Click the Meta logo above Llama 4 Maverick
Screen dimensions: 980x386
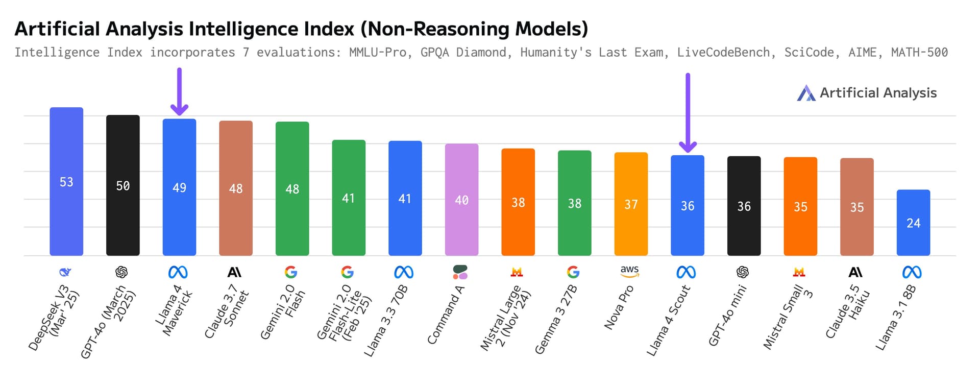pos(178,273)
